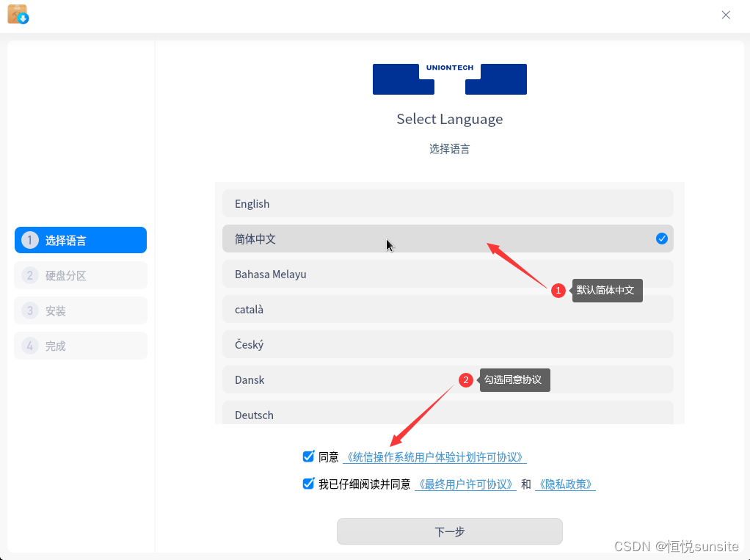750x560 pixels.
Task: Pick Dansk from the language list
Action: tap(448, 379)
